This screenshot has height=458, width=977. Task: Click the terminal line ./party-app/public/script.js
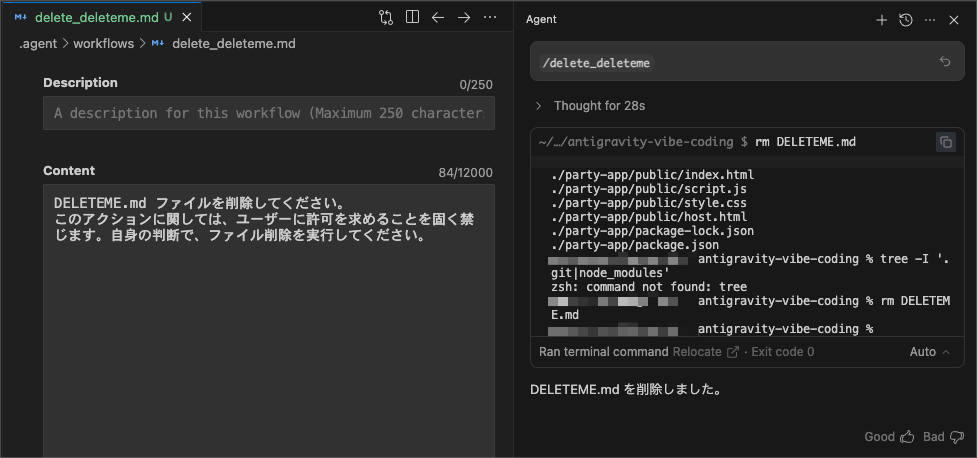(649, 189)
